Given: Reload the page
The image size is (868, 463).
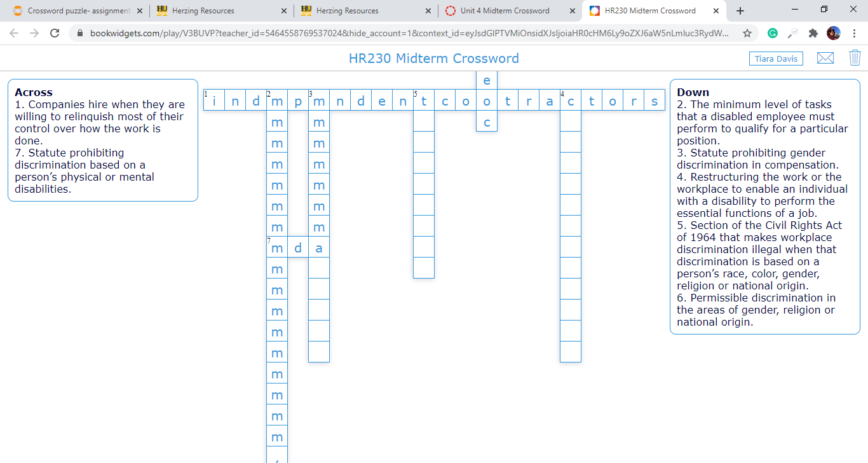Looking at the screenshot, I should tap(55, 33).
